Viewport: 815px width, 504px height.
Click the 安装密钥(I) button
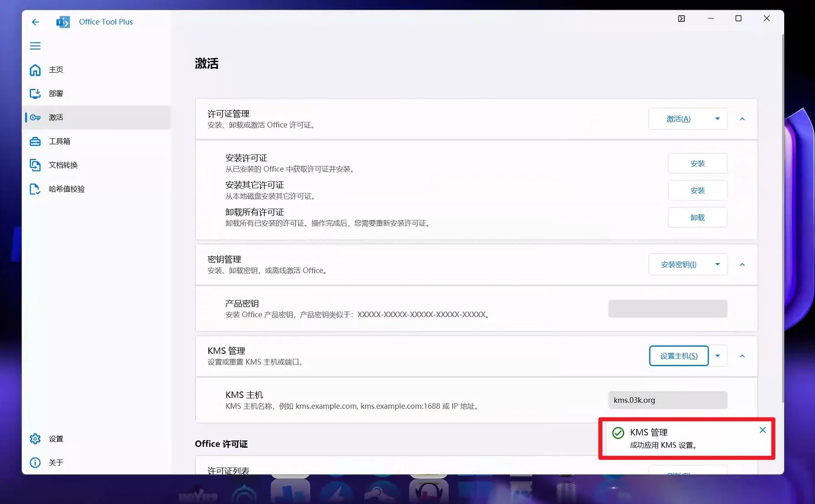(678, 264)
